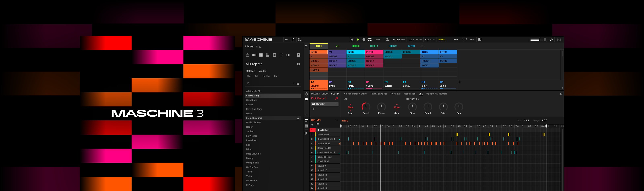Click the user content icon in library
Screen dimensions: 644x191
298,55
